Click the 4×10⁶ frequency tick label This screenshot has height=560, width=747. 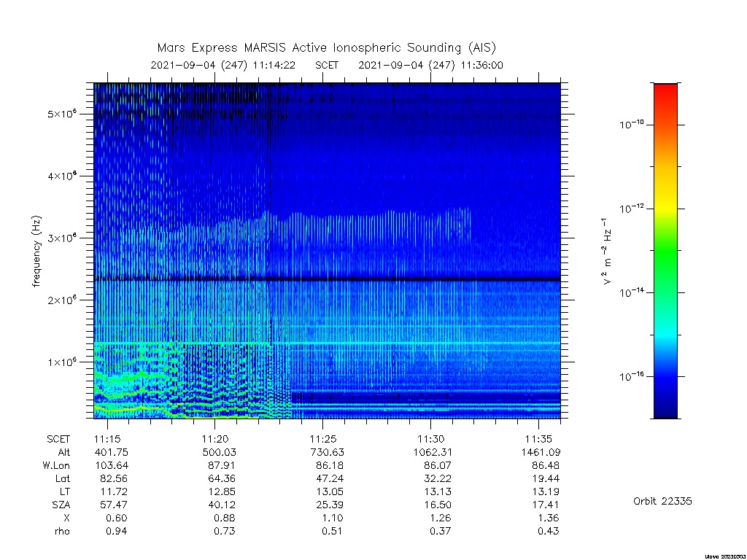pos(62,176)
